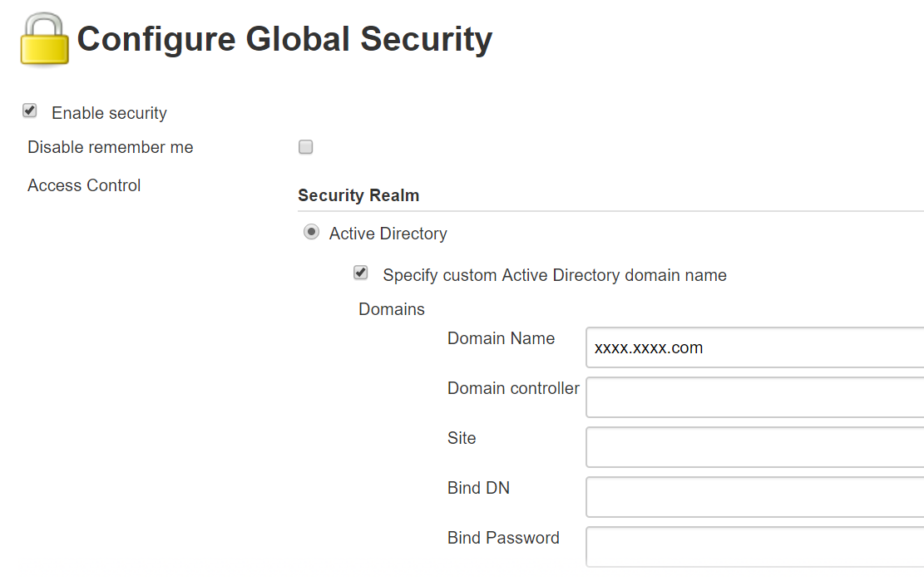
Task: Click the Configure Global Security page heading
Action: click(x=284, y=39)
